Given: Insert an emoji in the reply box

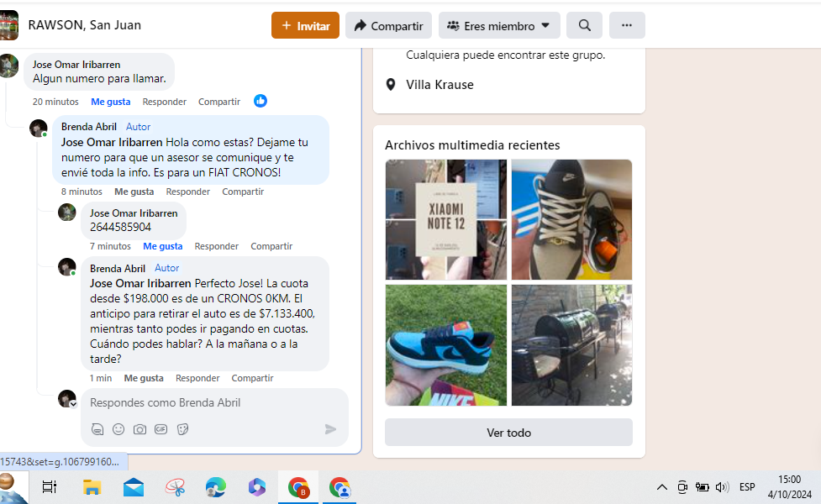Looking at the screenshot, I should point(118,429).
